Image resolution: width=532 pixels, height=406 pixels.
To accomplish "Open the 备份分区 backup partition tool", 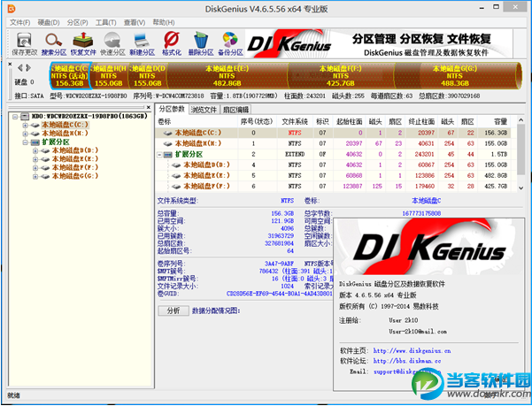I will tap(230, 44).
